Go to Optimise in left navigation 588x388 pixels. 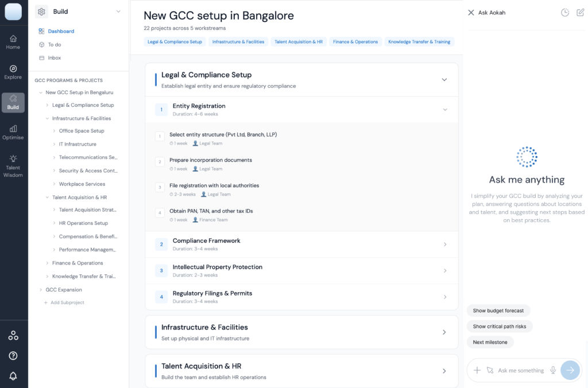[x=13, y=132]
